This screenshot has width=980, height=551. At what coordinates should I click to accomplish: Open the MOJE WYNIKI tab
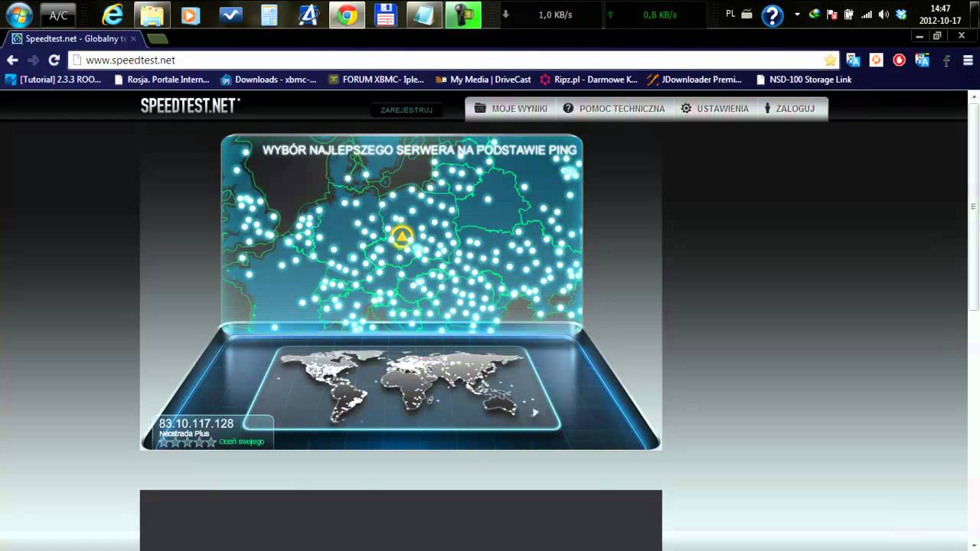(x=511, y=109)
